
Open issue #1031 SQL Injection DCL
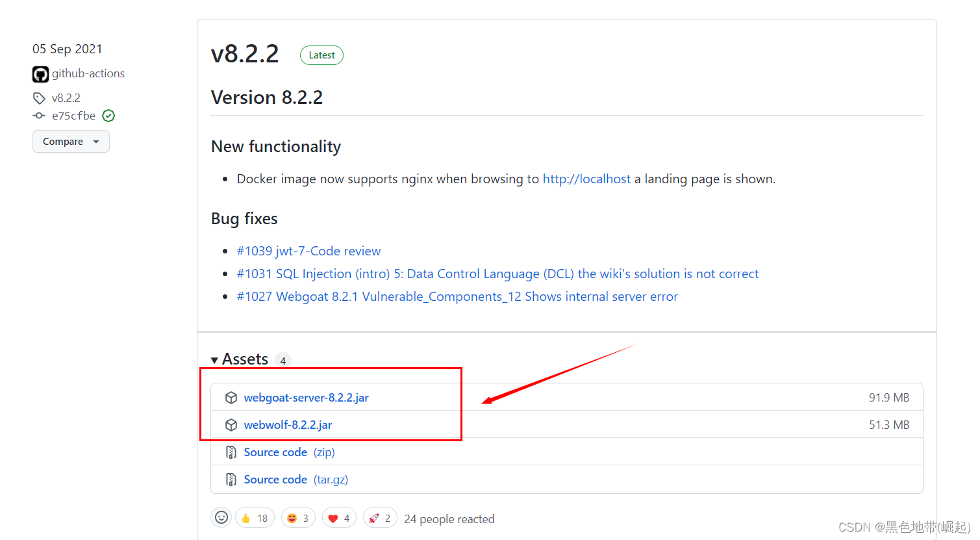(x=497, y=274)
